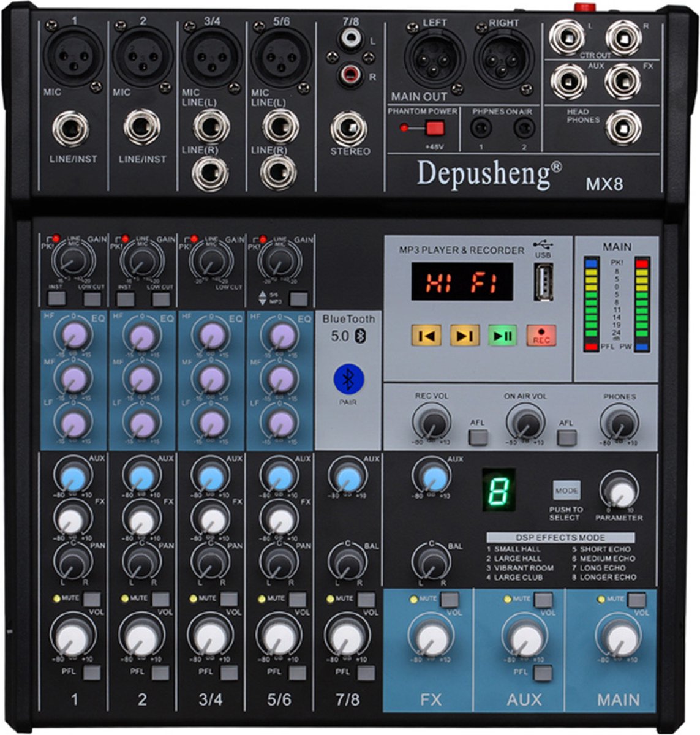Select the 7/8 STEREO input jack
This screenshot has width=700, height=735.
coord(349,129)
